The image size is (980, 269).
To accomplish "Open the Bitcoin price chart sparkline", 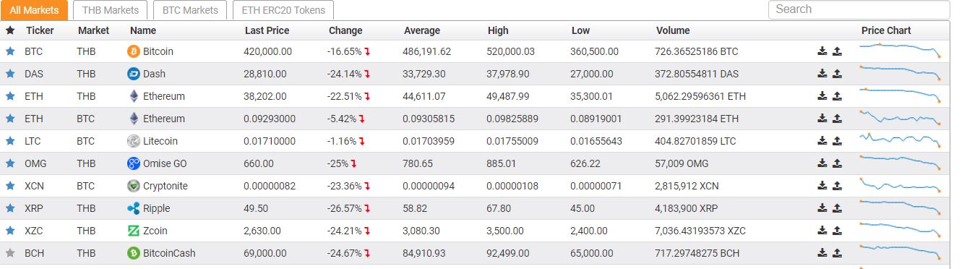I will pyautogui.click(x=901, y=51).
